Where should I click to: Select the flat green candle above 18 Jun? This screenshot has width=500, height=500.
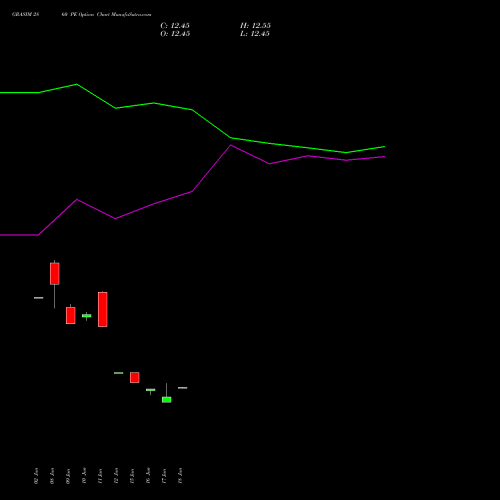(183, 388)
